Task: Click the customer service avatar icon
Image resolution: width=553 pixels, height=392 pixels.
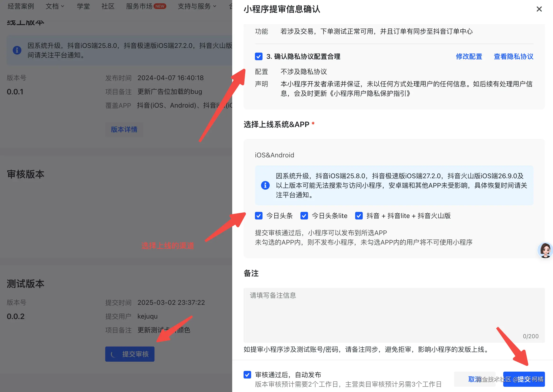Action: click(x=545, y=250)
